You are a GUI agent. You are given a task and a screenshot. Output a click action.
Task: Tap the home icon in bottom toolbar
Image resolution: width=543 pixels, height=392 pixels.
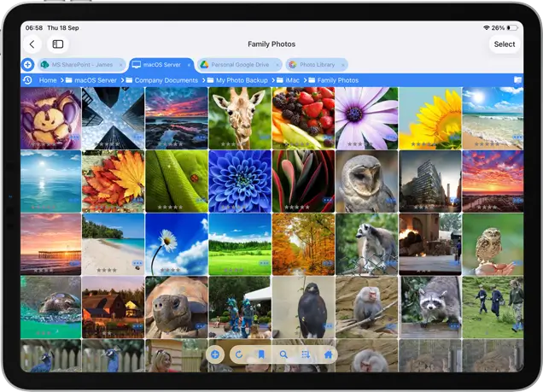[328, 354]
